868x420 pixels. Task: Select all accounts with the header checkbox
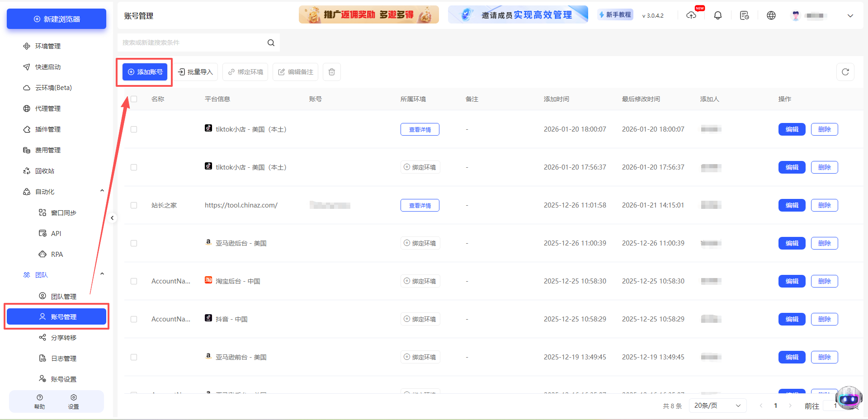134,99
